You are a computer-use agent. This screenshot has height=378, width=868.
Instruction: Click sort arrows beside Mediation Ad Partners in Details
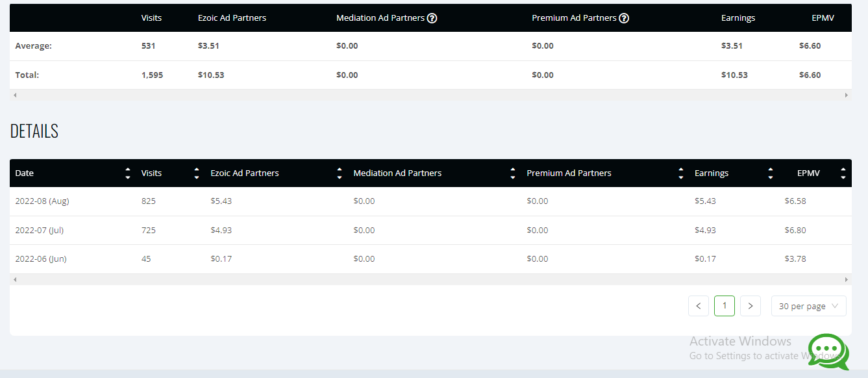click(513, 173)
